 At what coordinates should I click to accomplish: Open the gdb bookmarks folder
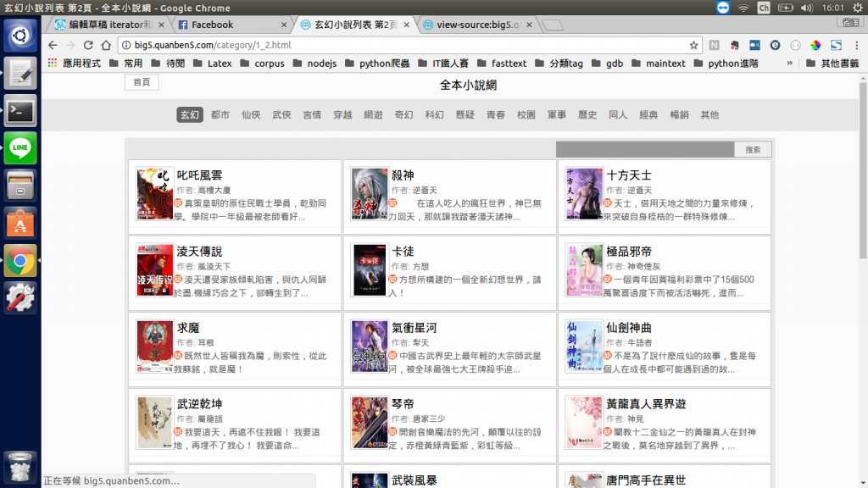coord(608,63)
